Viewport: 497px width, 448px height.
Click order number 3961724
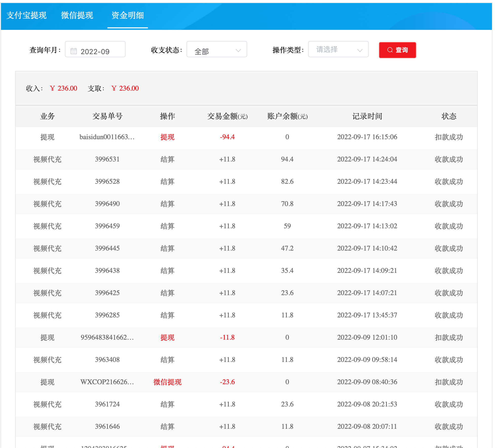107,404
